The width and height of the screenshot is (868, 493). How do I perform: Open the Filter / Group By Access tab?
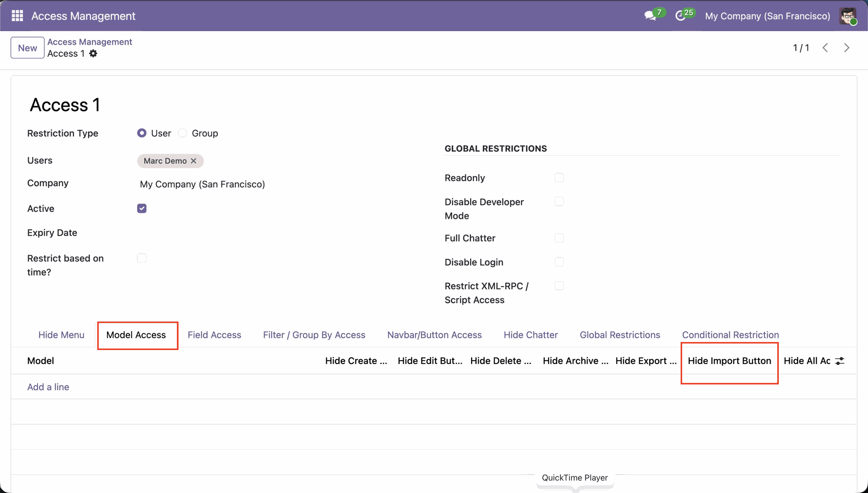click(x=314, y=335)
